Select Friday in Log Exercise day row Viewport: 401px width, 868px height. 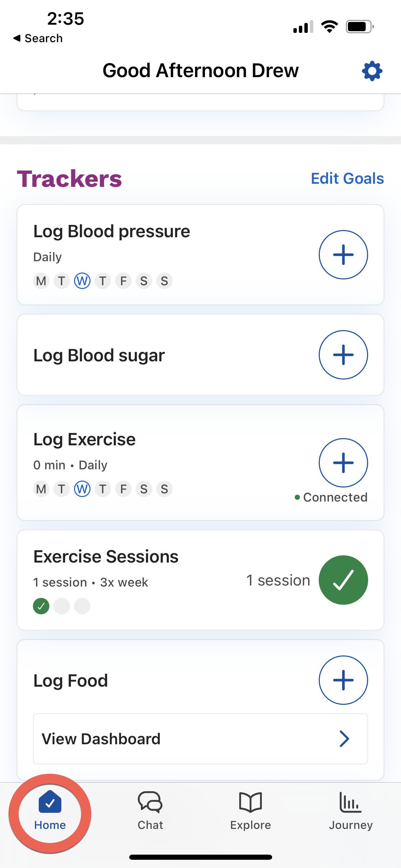123,489
